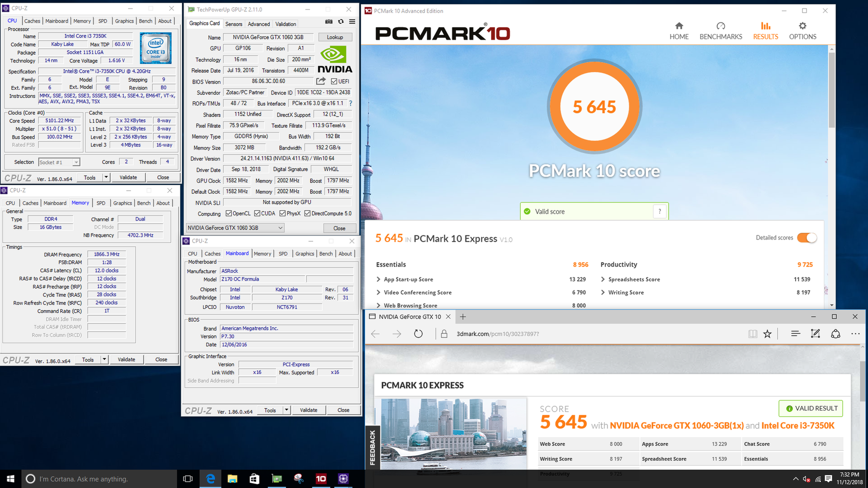Turn off Detailed scores toggle
868x488 pixels.
pyautogui.click(x=807, y=238)
